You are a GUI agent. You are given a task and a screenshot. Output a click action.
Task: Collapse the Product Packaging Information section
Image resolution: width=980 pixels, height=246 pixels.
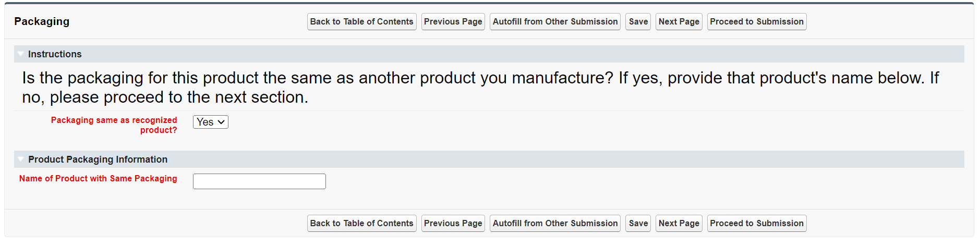coord(20,159)
